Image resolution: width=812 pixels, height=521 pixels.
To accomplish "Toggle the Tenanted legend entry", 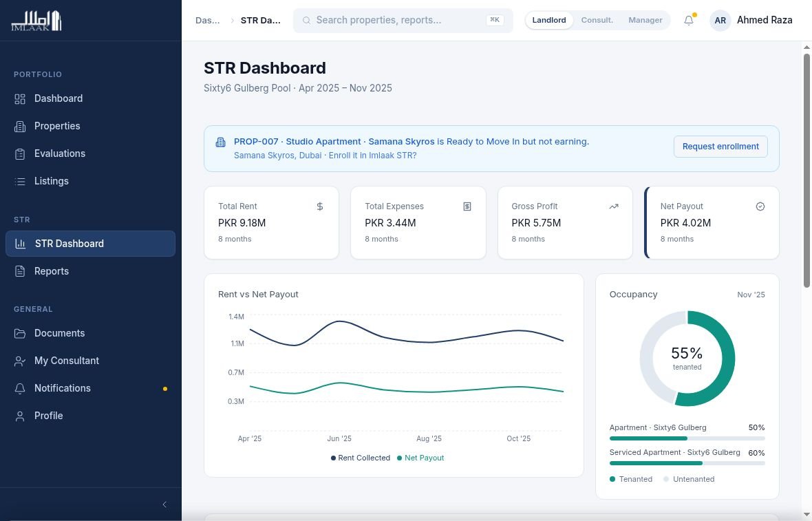I will click(631, 479).
